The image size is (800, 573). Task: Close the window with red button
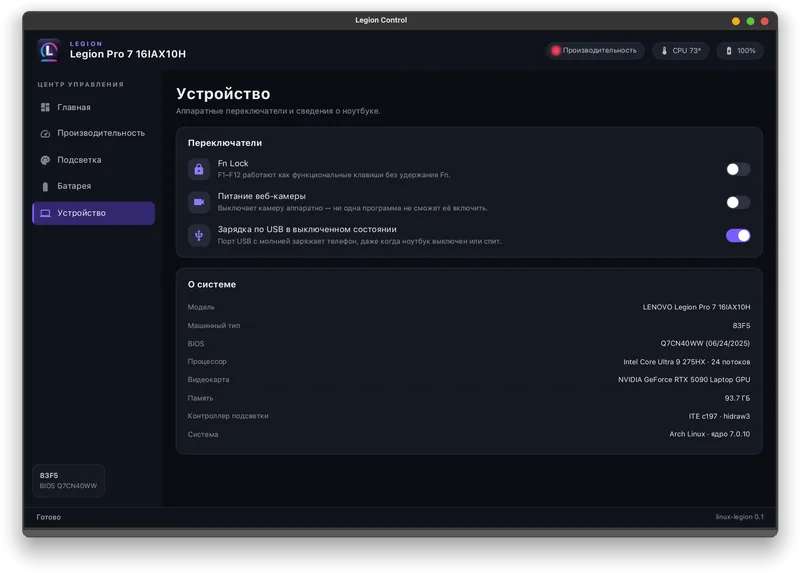pos(764,21)
